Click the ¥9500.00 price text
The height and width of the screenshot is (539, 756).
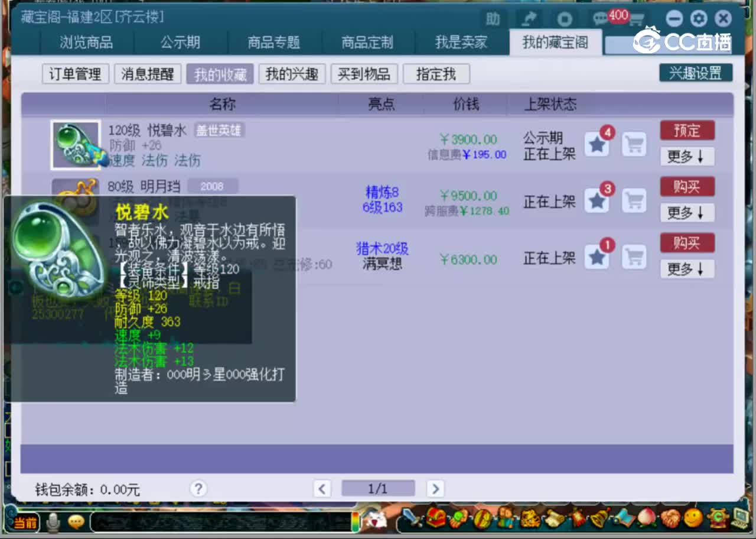pos(468,196)
